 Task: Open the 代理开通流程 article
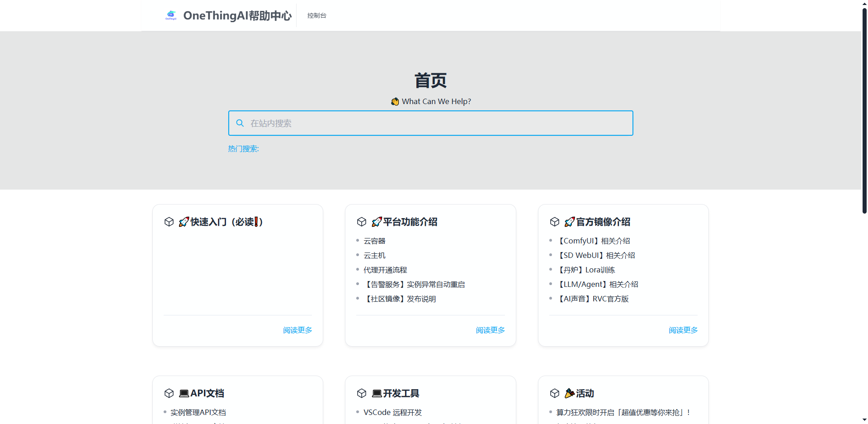click(x=385, y=270)
